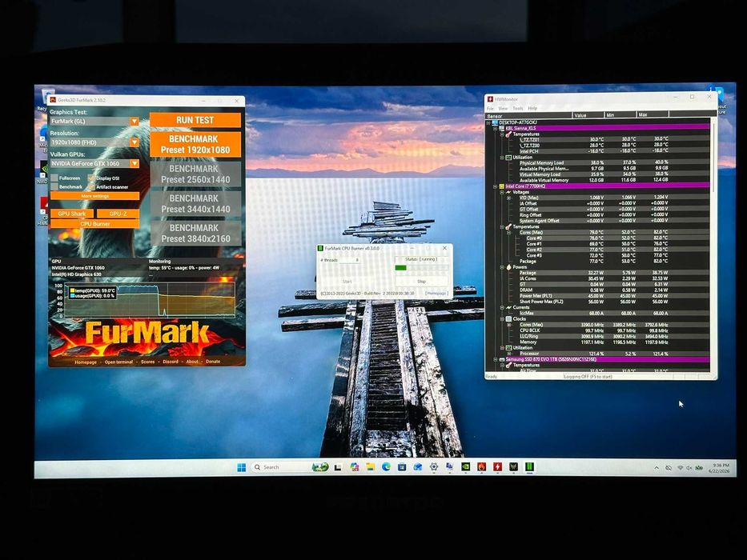Toggle the Benchmark checkbox in FurMark
747x560 pixels.
[x=54, y=186]
